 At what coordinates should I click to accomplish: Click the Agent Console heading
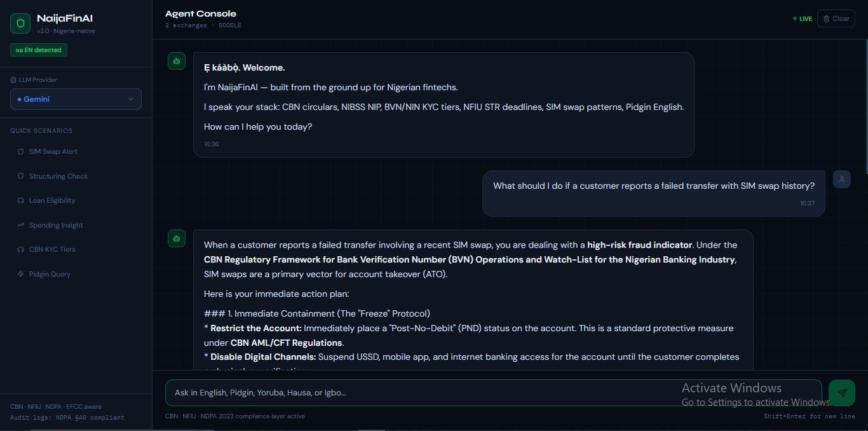tap(201, 13)
